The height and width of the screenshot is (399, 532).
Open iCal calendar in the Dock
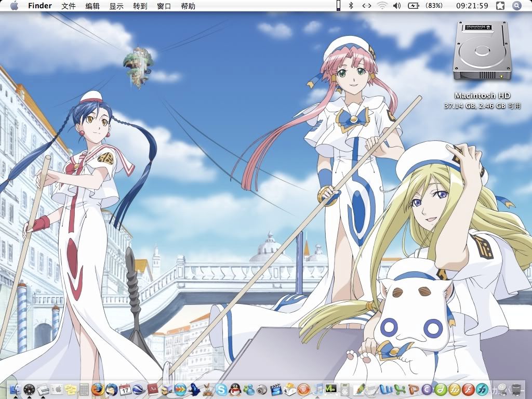click(x=125, y=390)
